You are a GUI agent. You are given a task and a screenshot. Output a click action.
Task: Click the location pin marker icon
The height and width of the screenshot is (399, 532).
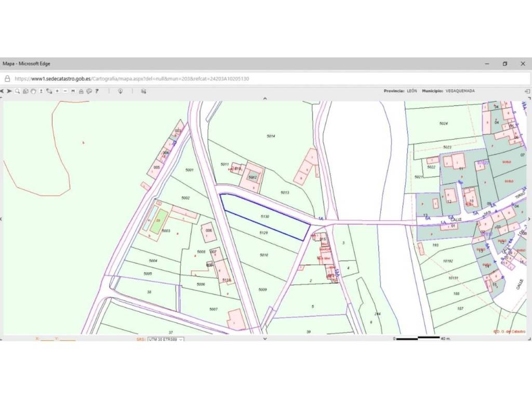pyautogui.click(x=120, y=91)
